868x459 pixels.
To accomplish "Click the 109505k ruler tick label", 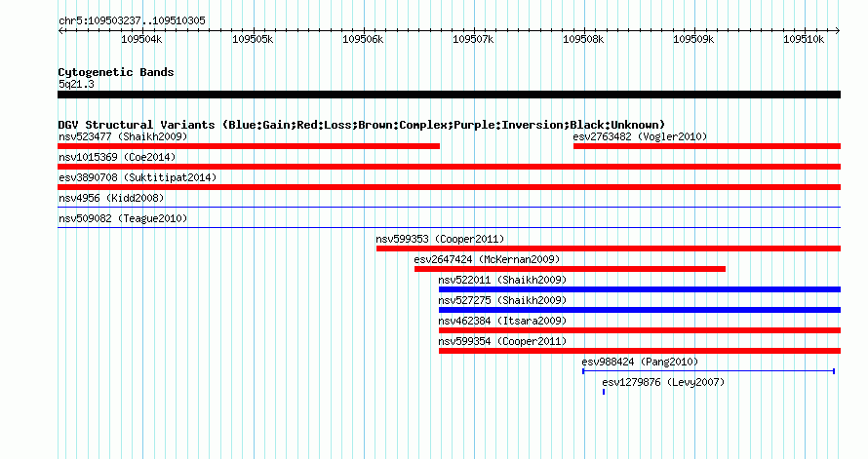I will click(x=253, y=39).
